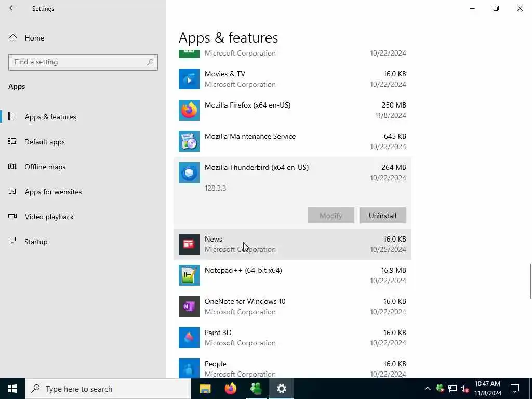This screenshot has height=399, width=532.
Task: Select OneNote for Windows 10 entry
Action: coord(245,302)
